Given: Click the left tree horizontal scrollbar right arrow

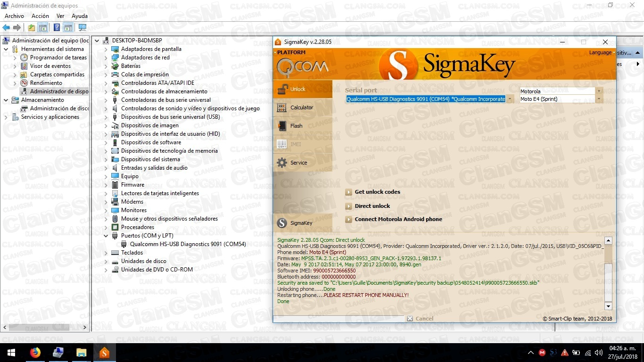Looking at the screenshot, I should (85, 327).
